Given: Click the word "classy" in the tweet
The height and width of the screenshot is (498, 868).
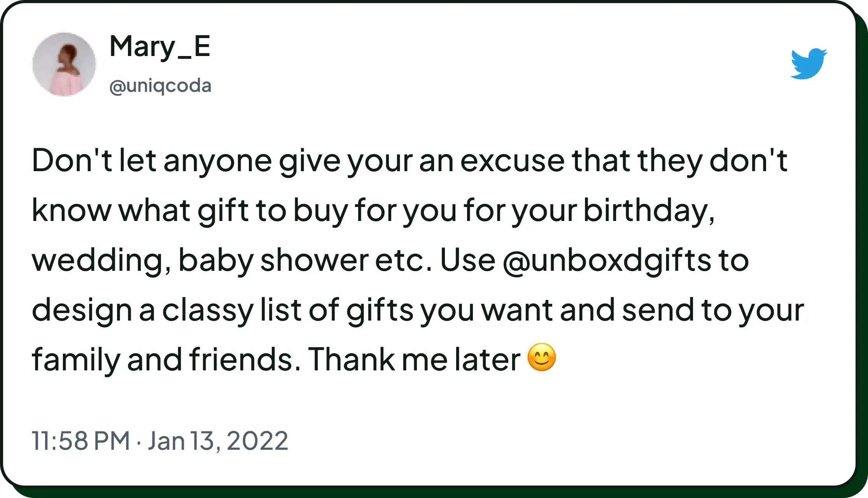Looking at the screenshot, I should click(x=208, y=310).
